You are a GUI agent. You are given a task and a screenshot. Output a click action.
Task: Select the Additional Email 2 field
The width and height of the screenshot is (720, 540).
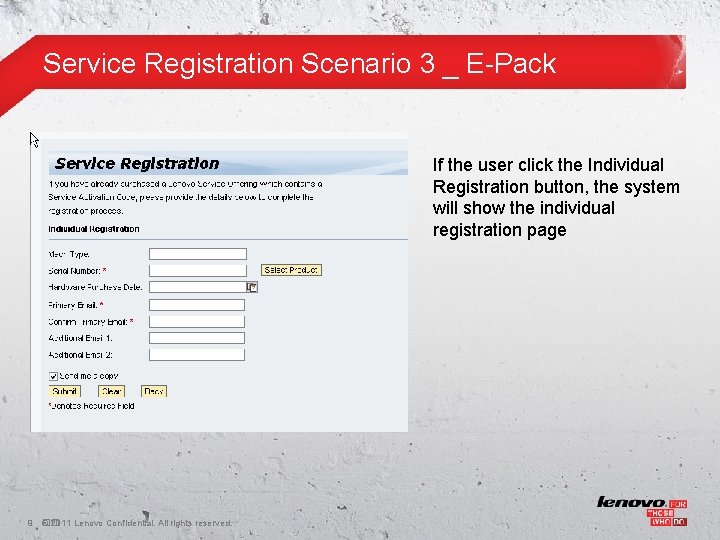(x=197, y=354)
